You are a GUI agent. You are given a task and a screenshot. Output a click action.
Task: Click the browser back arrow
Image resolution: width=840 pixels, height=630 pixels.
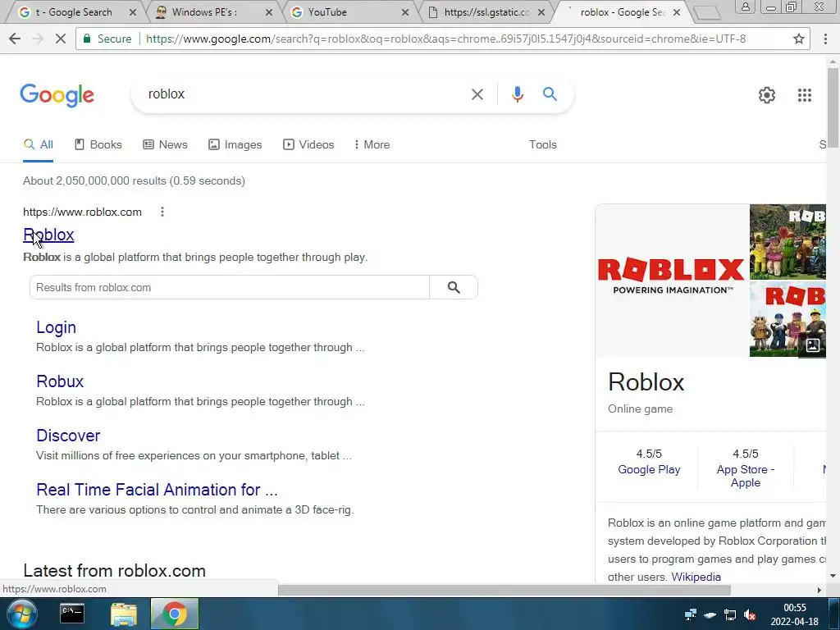15,39
